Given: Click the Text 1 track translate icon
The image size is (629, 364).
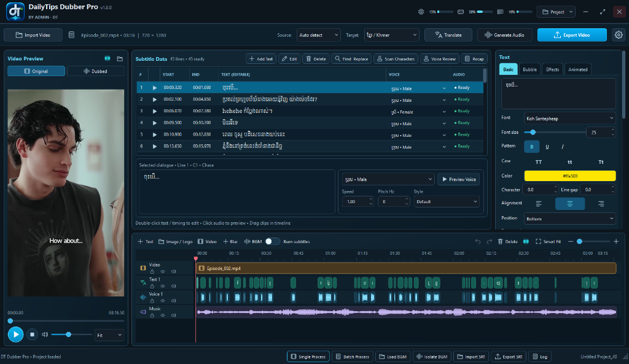Looking at the screenshot, I should coord(143,282).
